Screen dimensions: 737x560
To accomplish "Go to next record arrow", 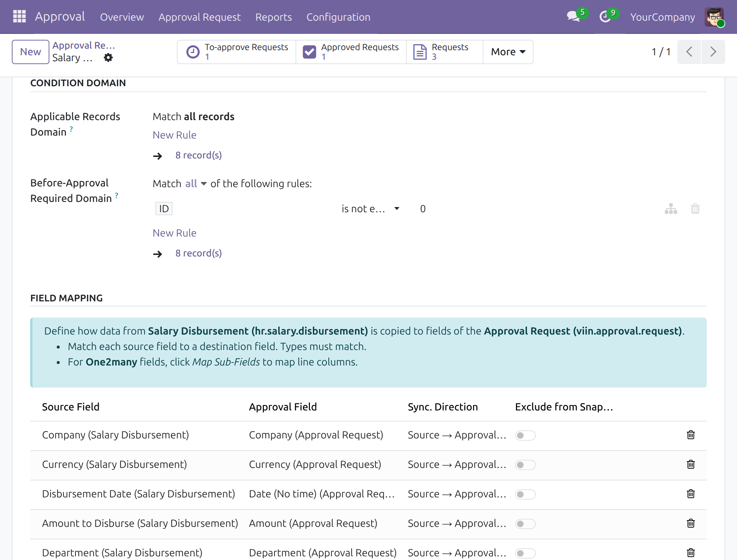I will pyautogui.click(x=713, y=52).
